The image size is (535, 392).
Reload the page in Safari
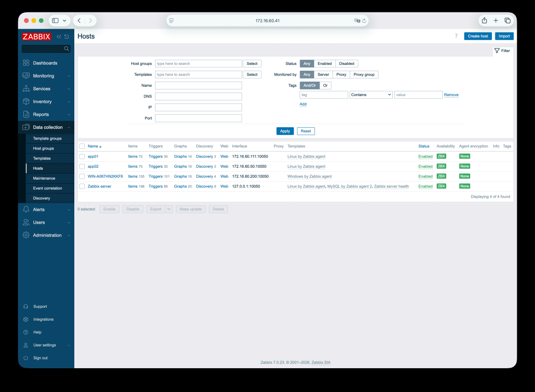(364, 21)
